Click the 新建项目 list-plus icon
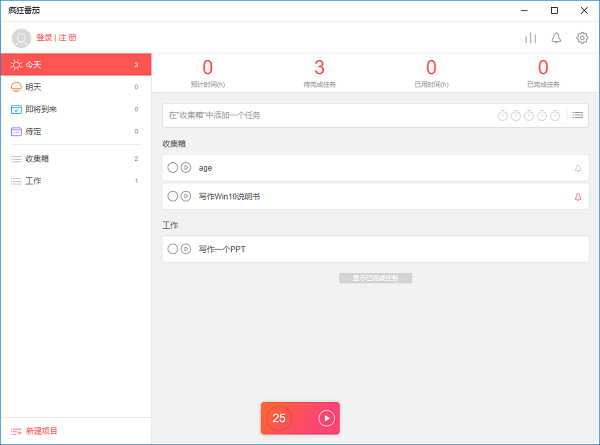 pos(16,431)
